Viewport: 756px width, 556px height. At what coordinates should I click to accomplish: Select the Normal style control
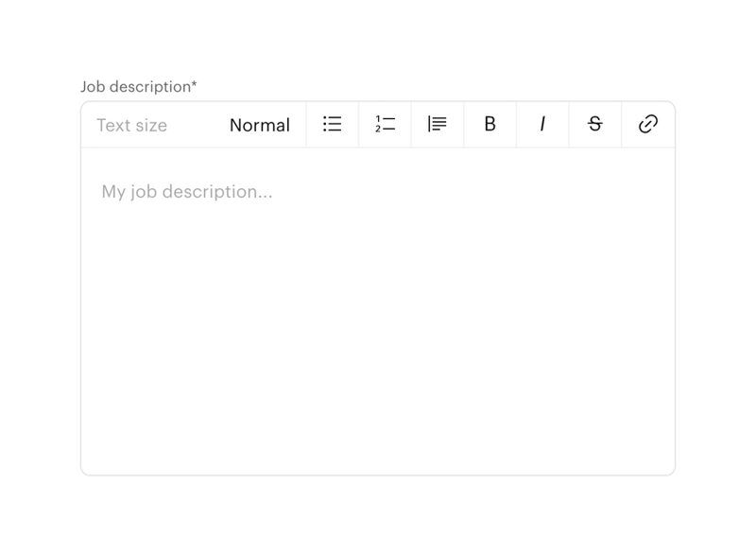tap(258, 124)
